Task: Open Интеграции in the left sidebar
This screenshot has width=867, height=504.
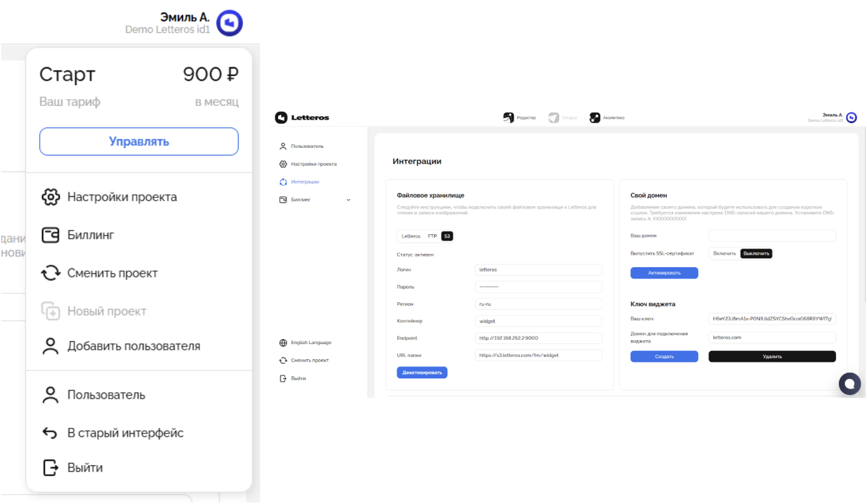Action: [305, 182]
